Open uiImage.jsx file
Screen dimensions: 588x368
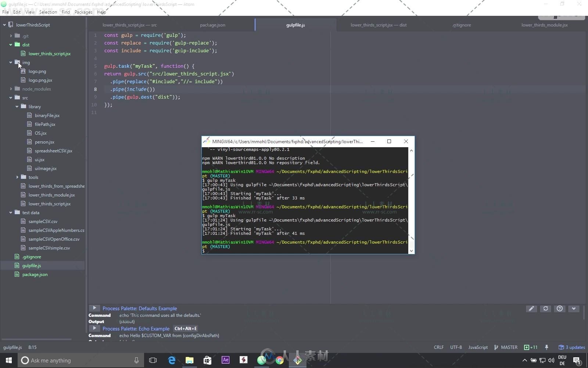coord(46,169)
